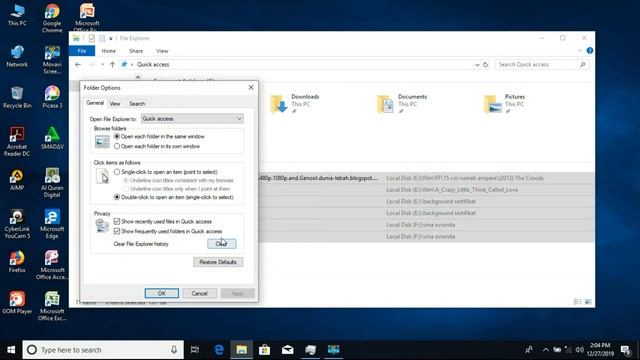Launch Firefox from desktop

point(17,262)
